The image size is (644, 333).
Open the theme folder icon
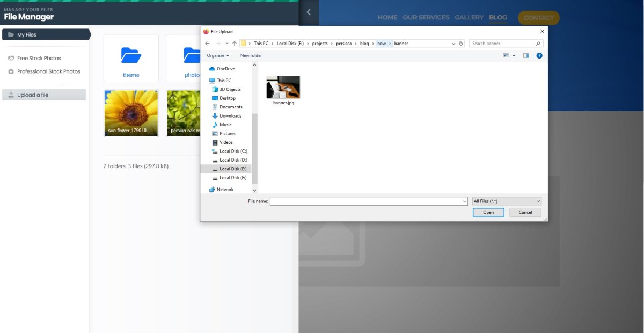131,55
